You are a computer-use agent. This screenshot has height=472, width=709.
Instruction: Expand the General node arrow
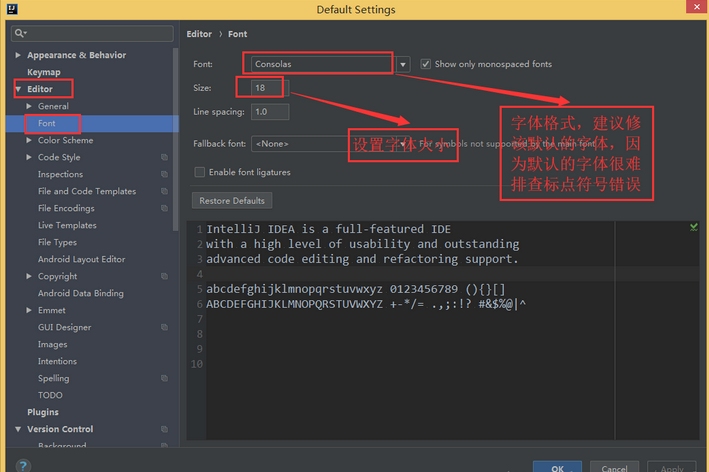[x=29, y=106]
